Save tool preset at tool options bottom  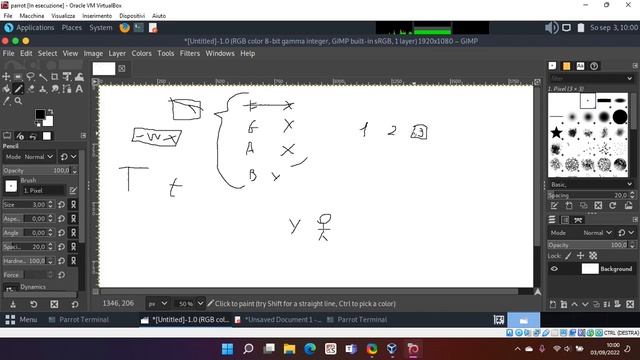coord(13,304)
